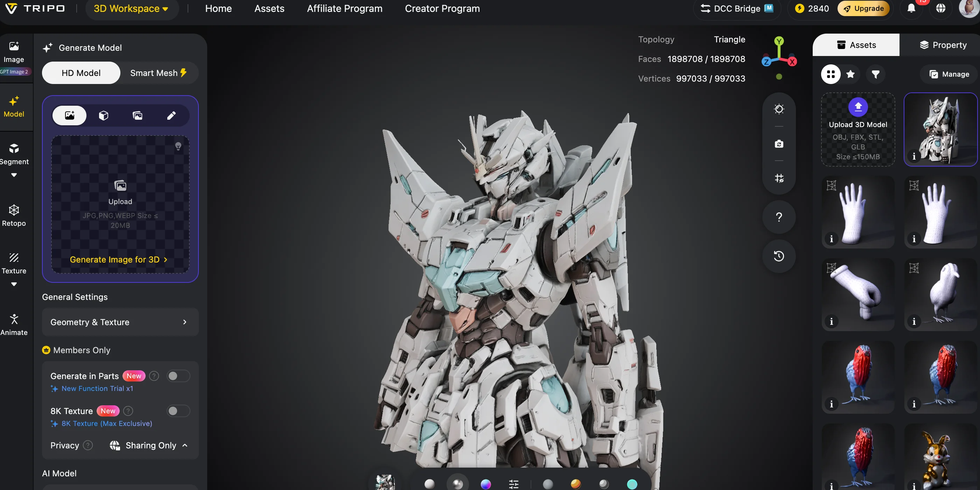Show all assets grid view icon

coord(831,74)
